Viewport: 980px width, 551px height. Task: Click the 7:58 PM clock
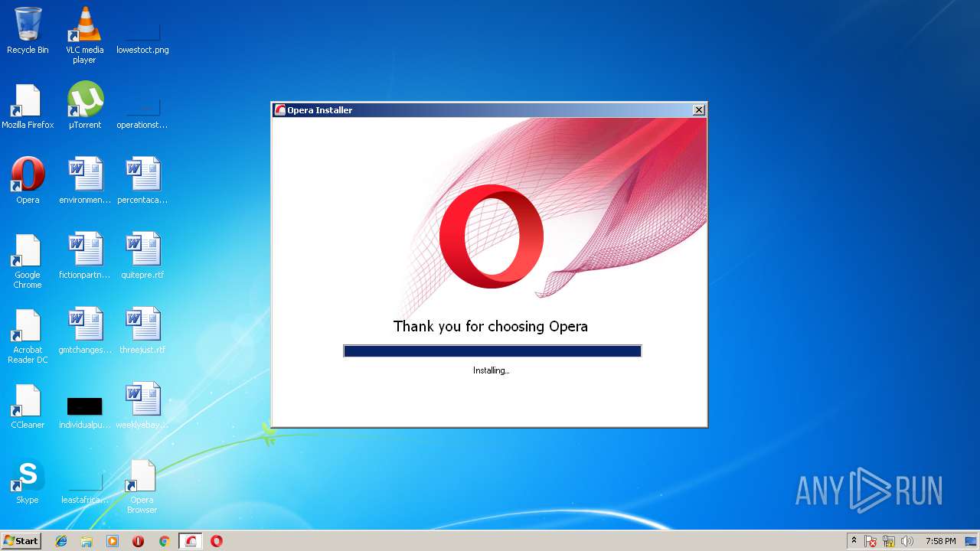point(940,541)
